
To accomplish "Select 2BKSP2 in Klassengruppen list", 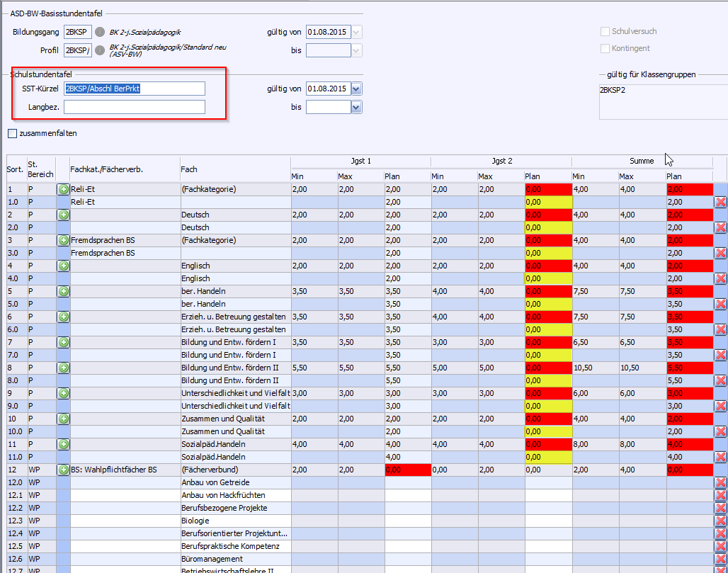I will [x=613, y=91].
